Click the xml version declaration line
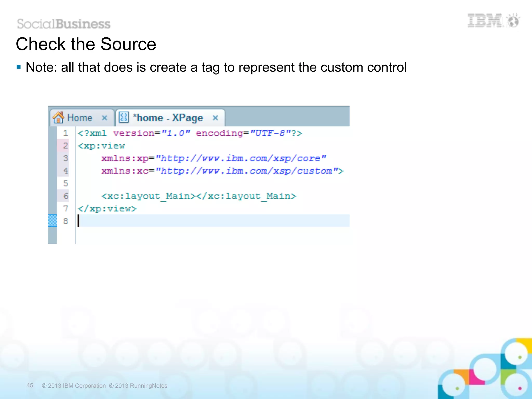 click(190, 133)
